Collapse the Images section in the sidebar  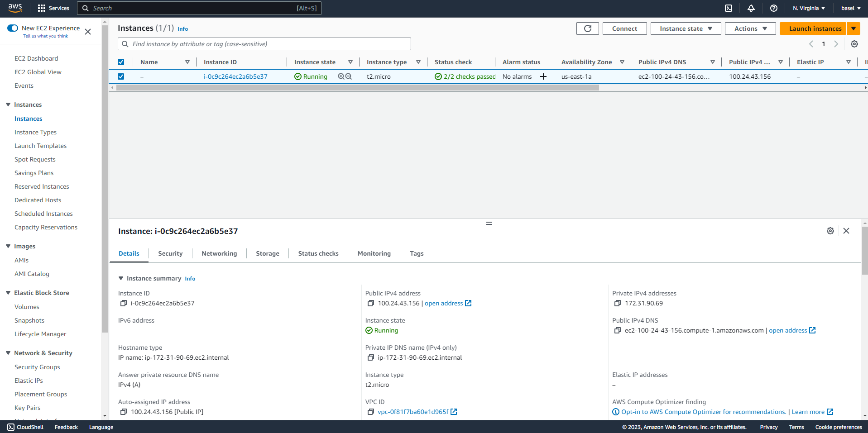(x=7, y=246)
